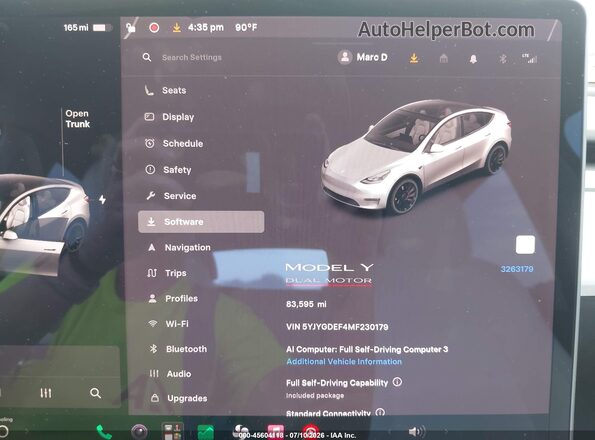Open notifications bell icon
The image size is (595, 440).
pos(473,59)
